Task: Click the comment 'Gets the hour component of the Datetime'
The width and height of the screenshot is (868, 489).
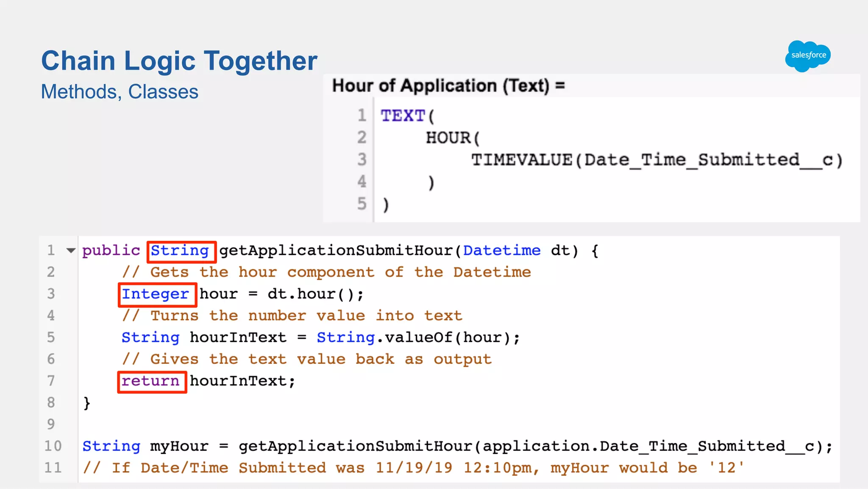Action: 326,272
